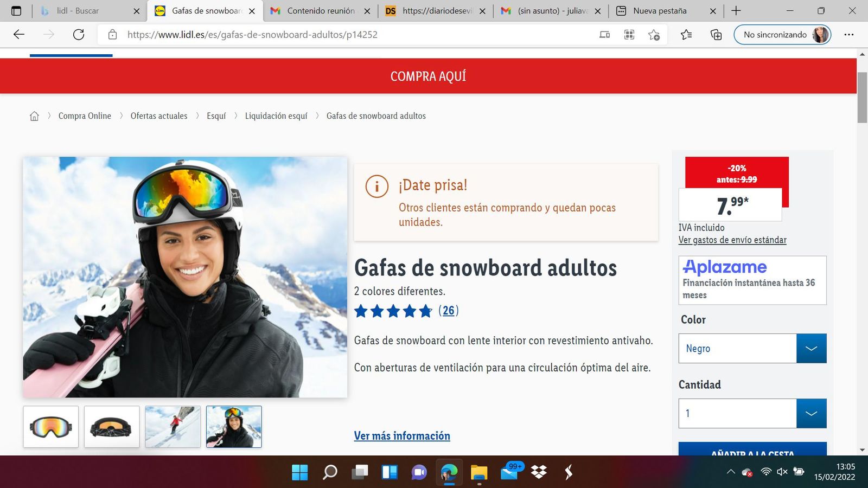Open Microsoft Teams chat from the taskbar
The image size is (868, 488).
(x=418, y=472)
